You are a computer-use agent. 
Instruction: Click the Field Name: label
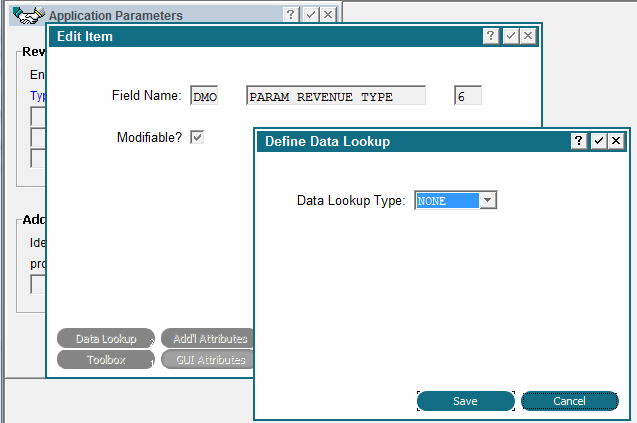(x=147, y=95)
